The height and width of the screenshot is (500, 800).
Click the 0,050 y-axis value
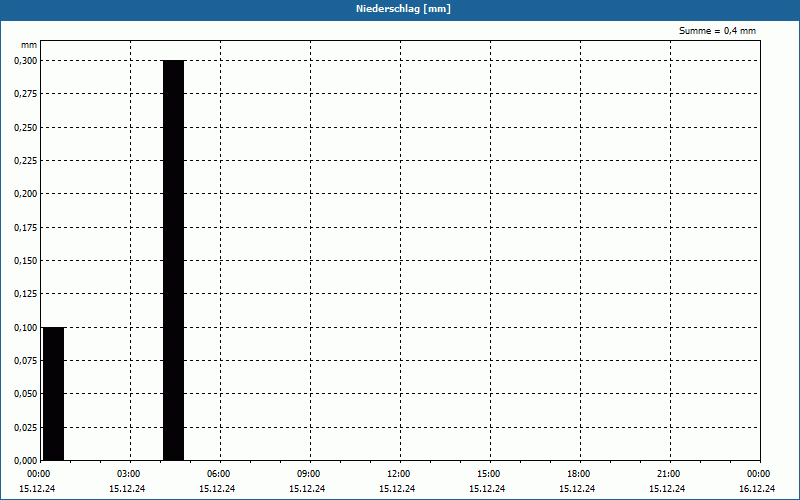point(26,394)
